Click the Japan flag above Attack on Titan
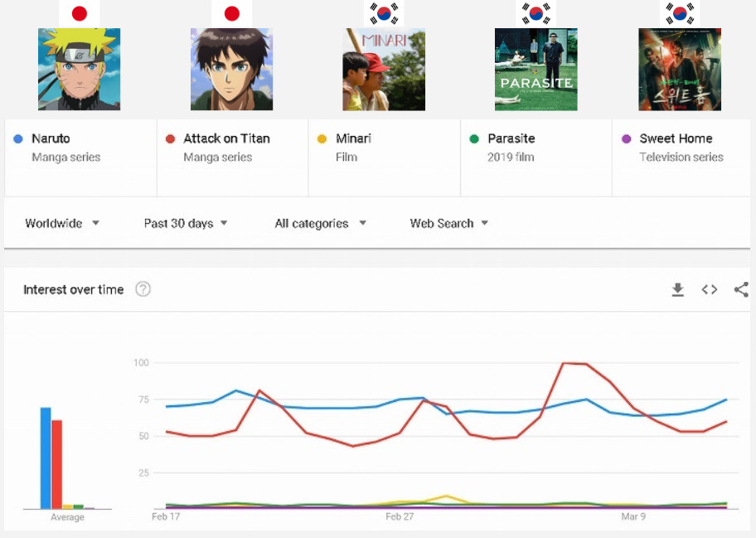756x538 pixels. pos(232,13)
